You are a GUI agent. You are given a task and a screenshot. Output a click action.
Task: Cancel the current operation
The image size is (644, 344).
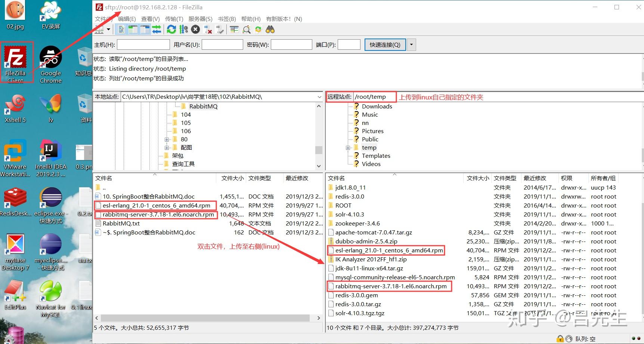pos(195,29)
